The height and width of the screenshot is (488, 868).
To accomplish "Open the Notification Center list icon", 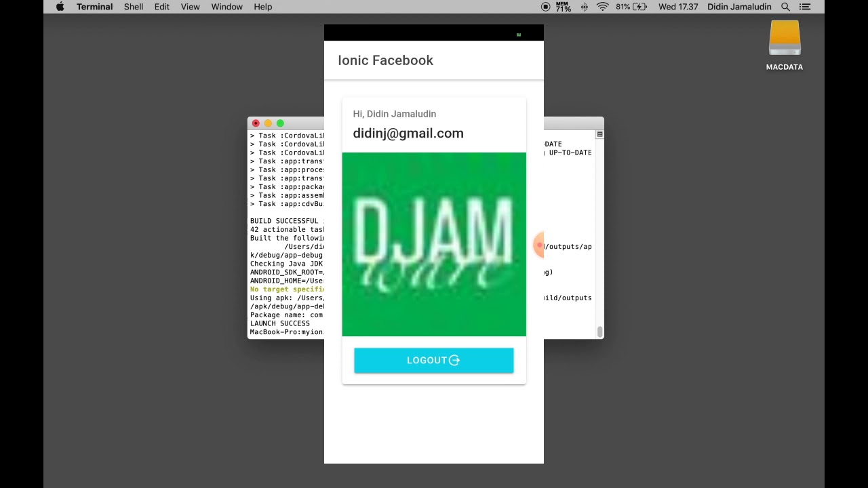I will point(805,7).
